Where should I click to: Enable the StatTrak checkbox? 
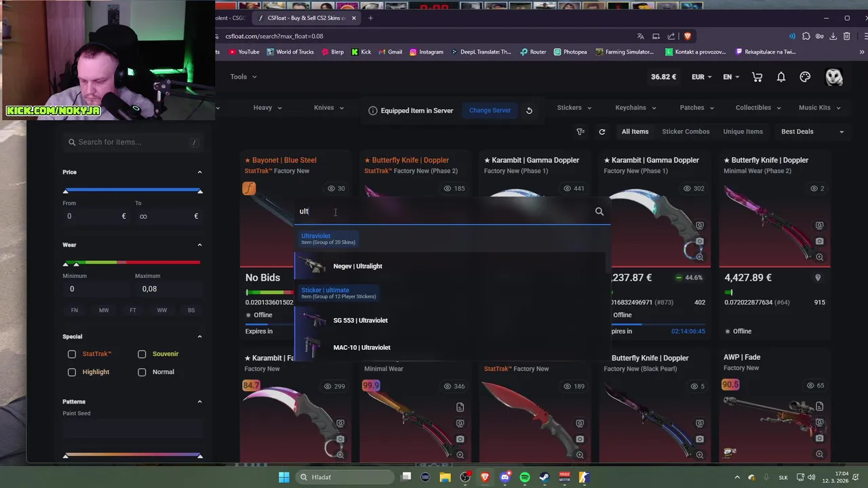point(72,354)
